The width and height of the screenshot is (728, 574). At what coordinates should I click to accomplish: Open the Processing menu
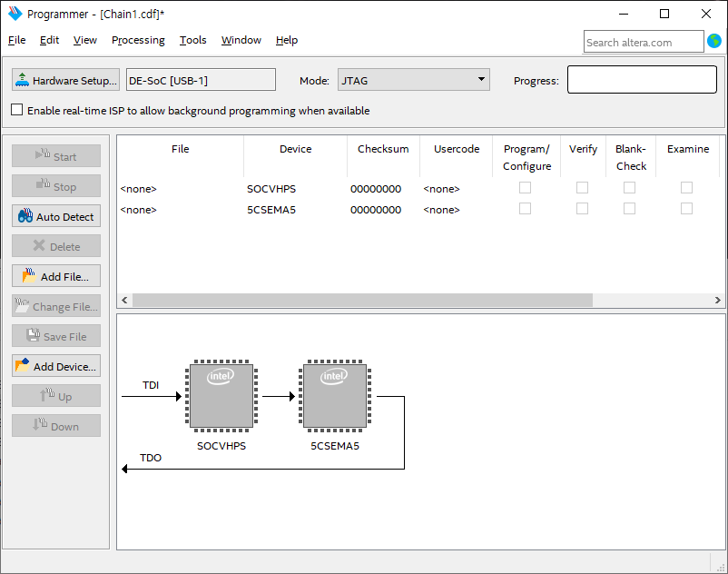pos(138,40)
